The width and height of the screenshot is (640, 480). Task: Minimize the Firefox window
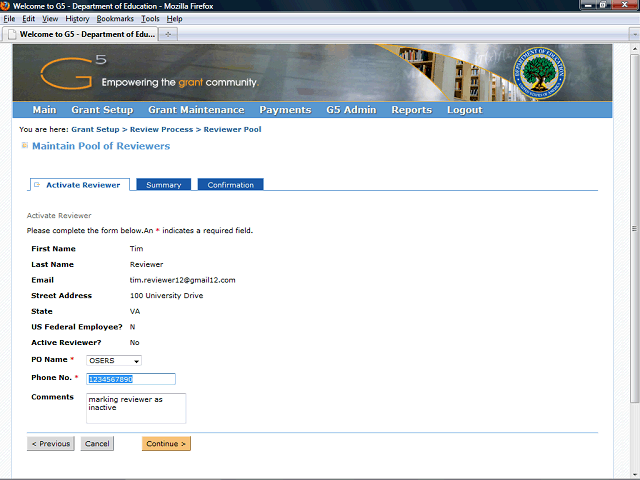point(588,5)
